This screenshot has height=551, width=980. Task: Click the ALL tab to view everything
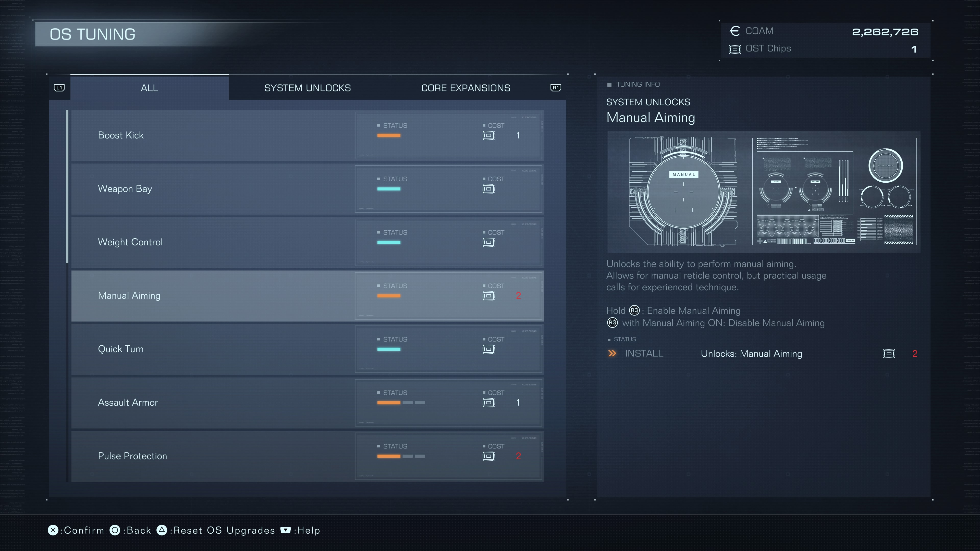pos(149,87)
